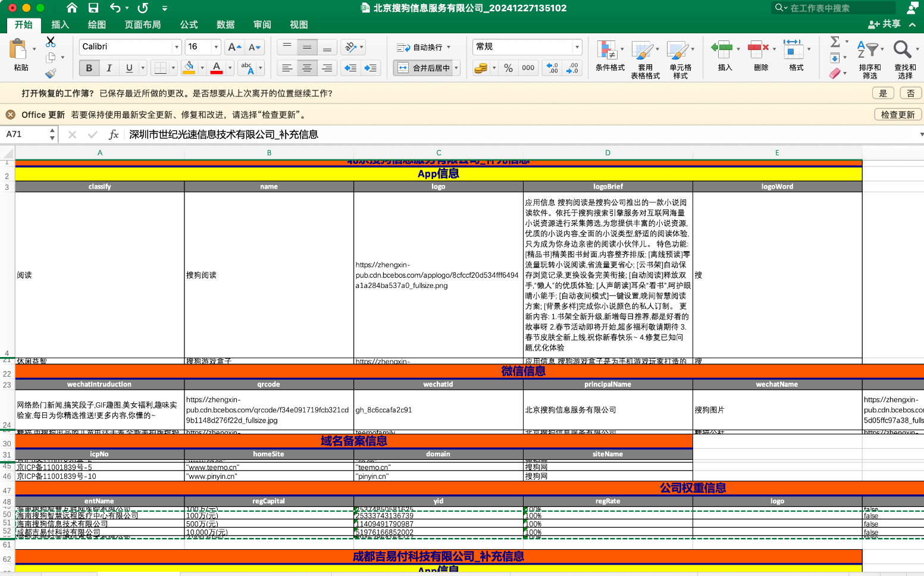Screen dimensions: 924x576
Task: Open the font size 16 dropdown
Action: [x=216, y=47]
